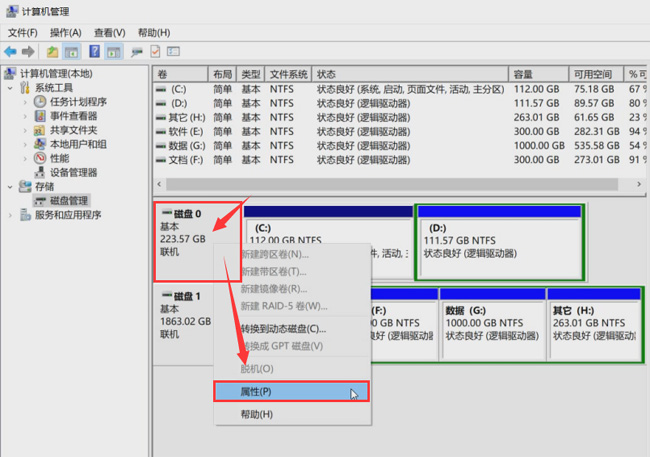The height and width of the screenshot is (457, 650).
Task: Select 计算机管理(本地) root node
Action: 56,74
